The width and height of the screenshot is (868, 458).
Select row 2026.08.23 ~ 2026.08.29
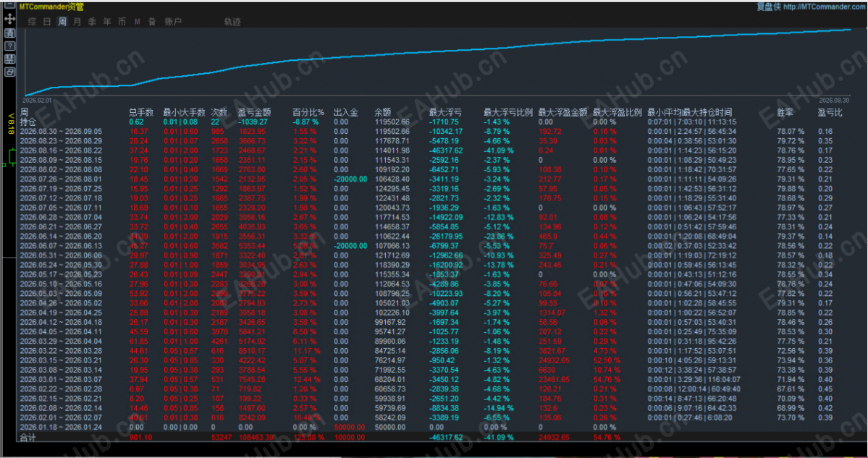pos(61,141)
